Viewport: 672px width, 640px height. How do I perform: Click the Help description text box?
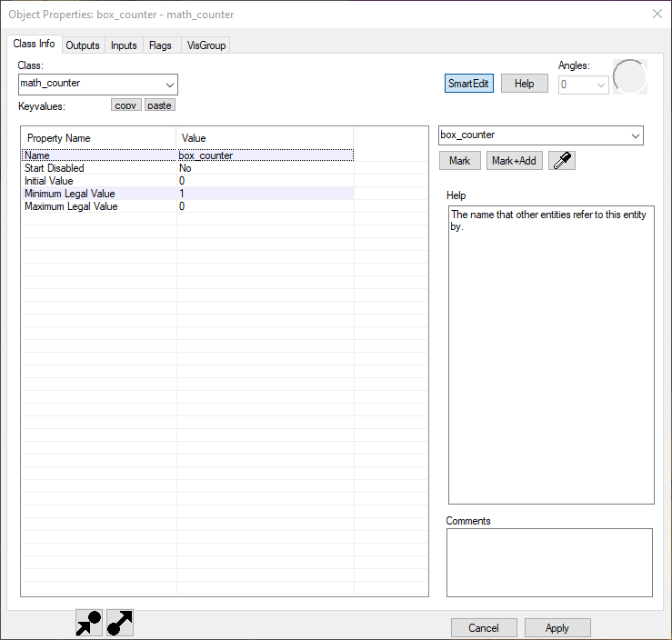pyautogui.click(x=551, y=355)
